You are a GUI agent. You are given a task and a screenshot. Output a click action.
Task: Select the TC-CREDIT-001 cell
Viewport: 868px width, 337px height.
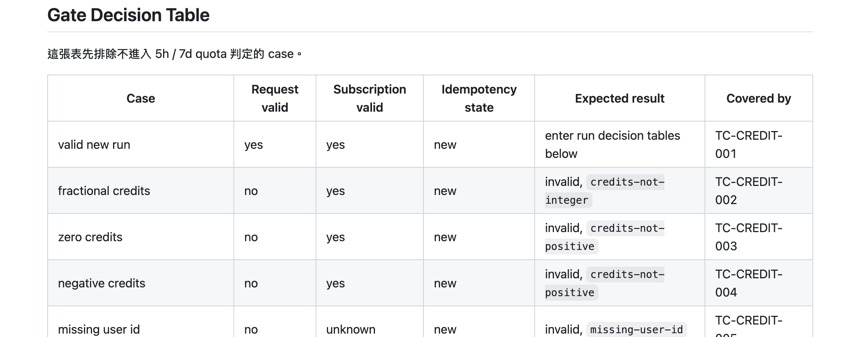pyautogui.click(x=759, y=145)
